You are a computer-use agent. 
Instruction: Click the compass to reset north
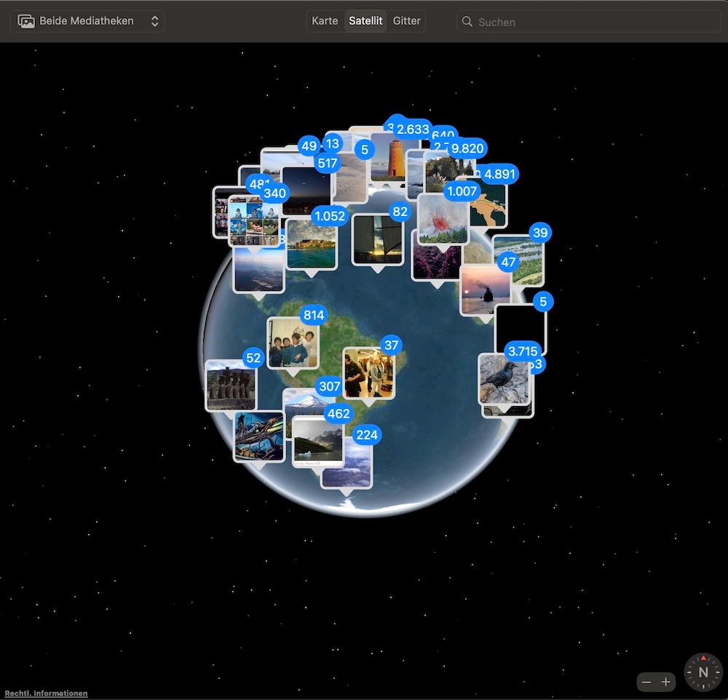point(703,672)
